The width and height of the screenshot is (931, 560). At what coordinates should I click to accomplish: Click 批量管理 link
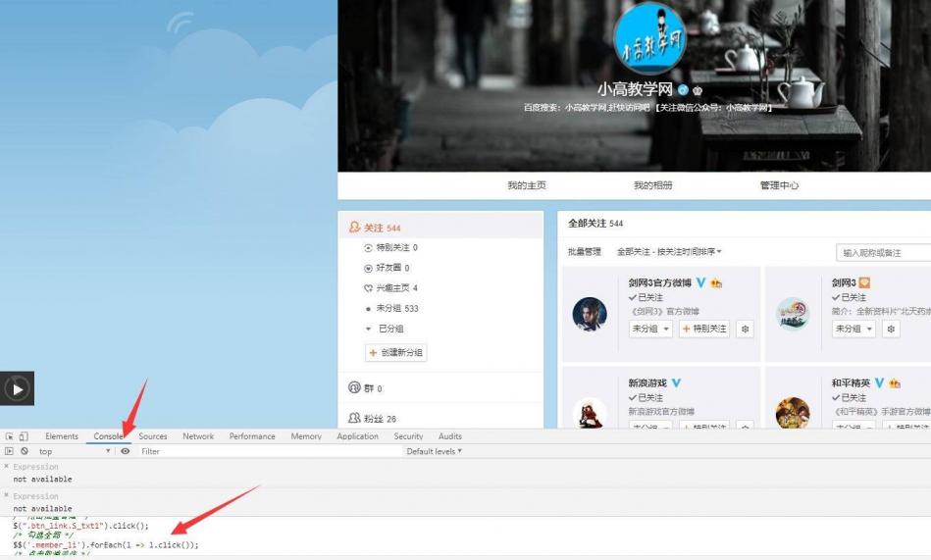pos(585,252)
